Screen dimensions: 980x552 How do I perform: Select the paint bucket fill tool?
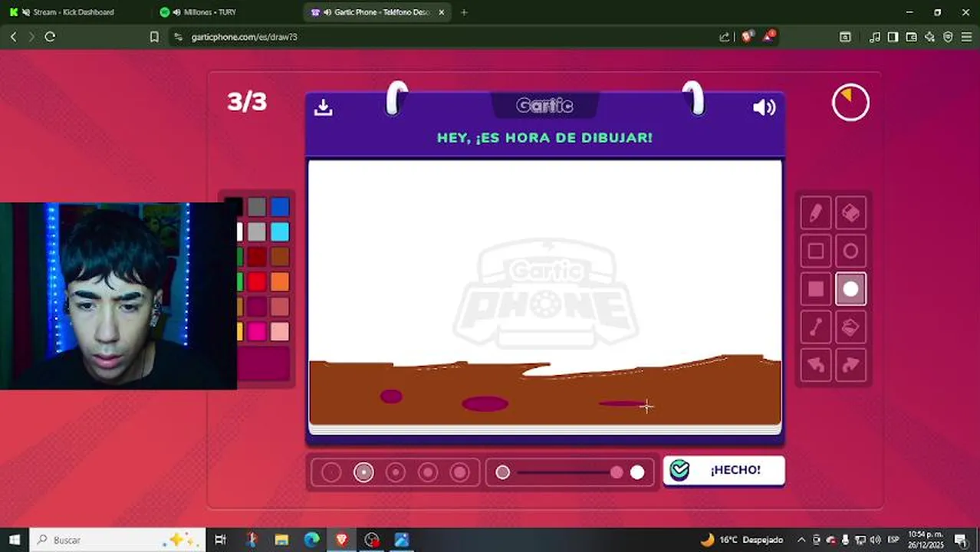(850, 327)
